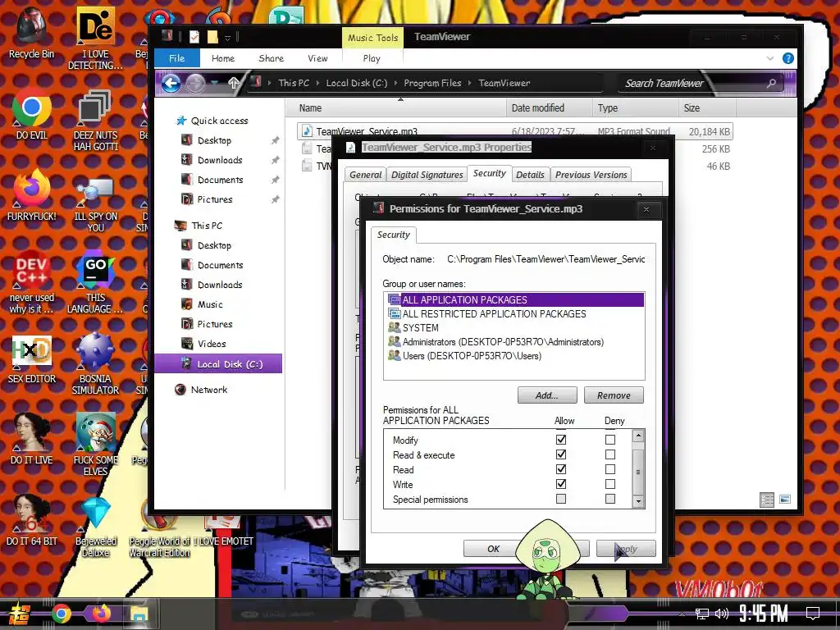This screenshot has height=630, width=840.
Task: Toggle Allow checkbox for Read
Action: tap(561, 469)
